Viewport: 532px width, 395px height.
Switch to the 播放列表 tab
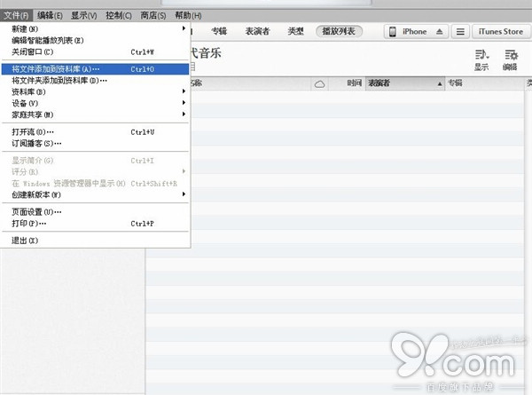pyautogui.click(x=339, y=31)
